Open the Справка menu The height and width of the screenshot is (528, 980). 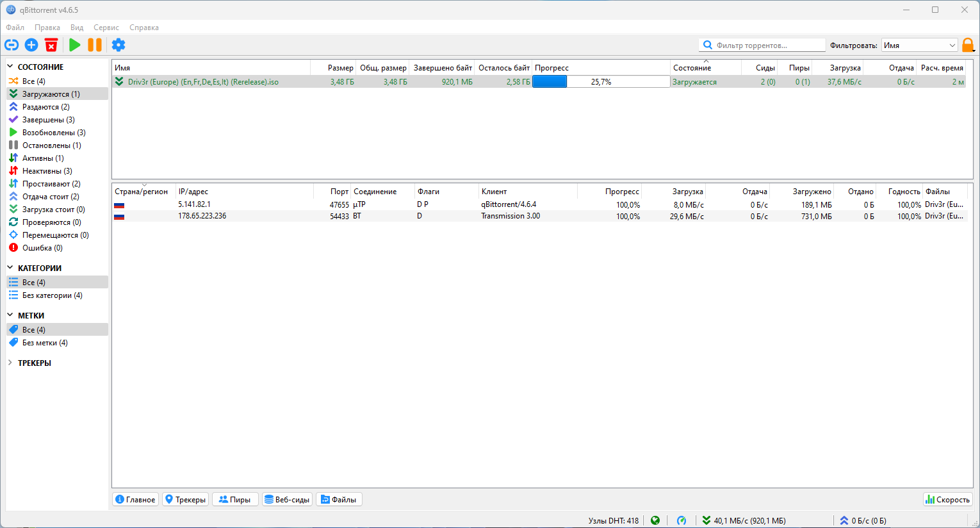tap(144, 28)
